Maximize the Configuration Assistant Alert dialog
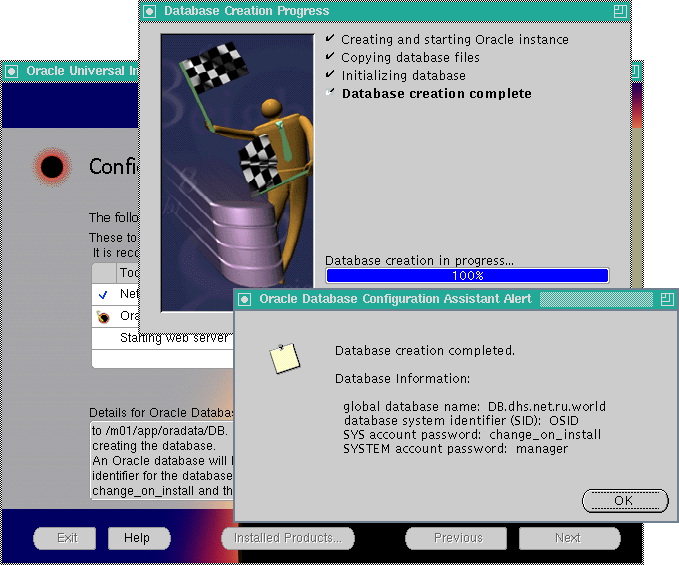 click(667, 299)
